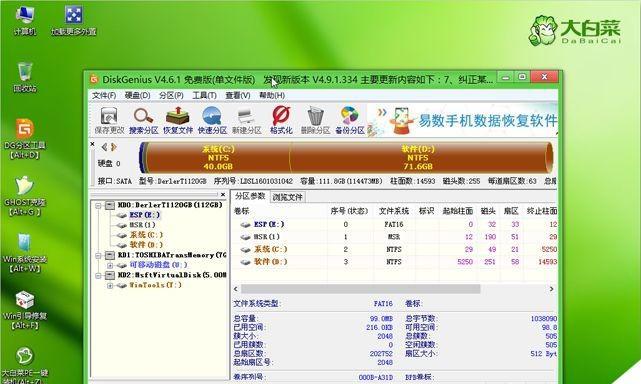Click the FAT16 cell in ESP row
The height and width of the screenshot is (384, 641).
(x=393, y=225)
